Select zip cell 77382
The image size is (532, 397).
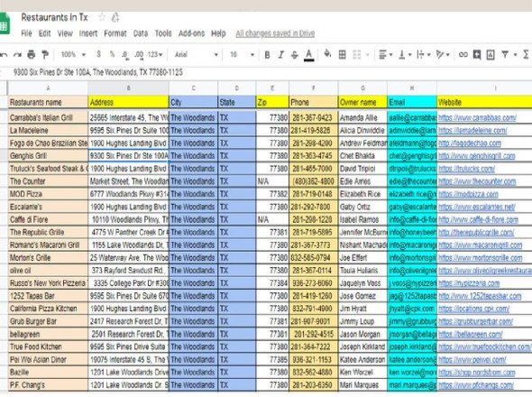272,194
